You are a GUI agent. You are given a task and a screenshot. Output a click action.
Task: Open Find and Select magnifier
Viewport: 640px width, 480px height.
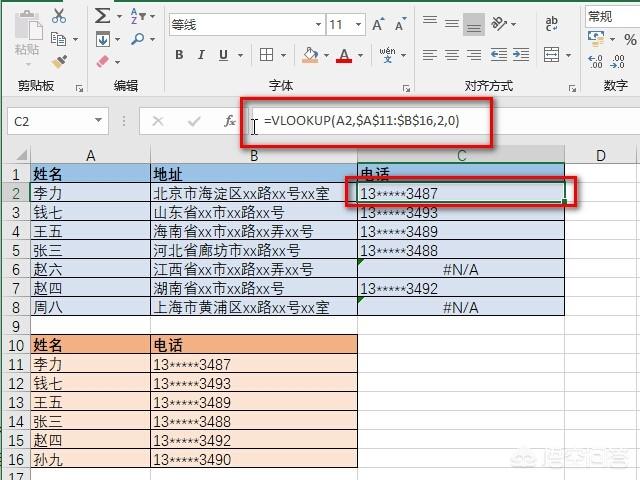pos(138,39)
